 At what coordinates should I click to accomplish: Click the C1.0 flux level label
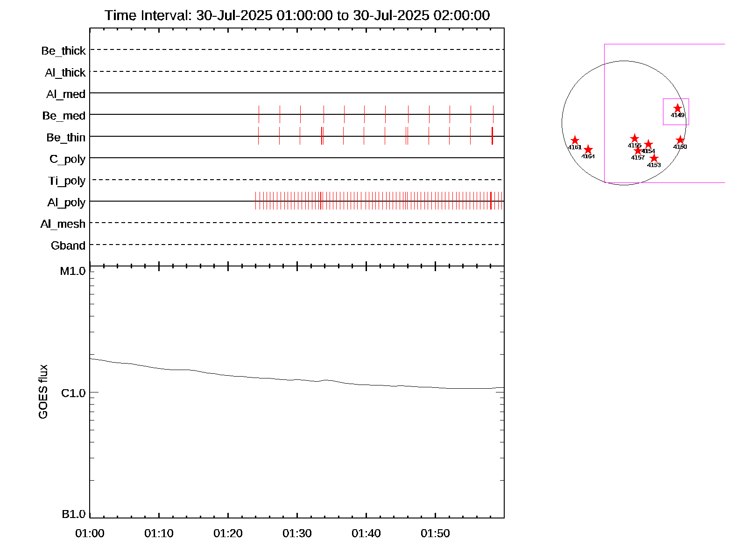(73, 393)
